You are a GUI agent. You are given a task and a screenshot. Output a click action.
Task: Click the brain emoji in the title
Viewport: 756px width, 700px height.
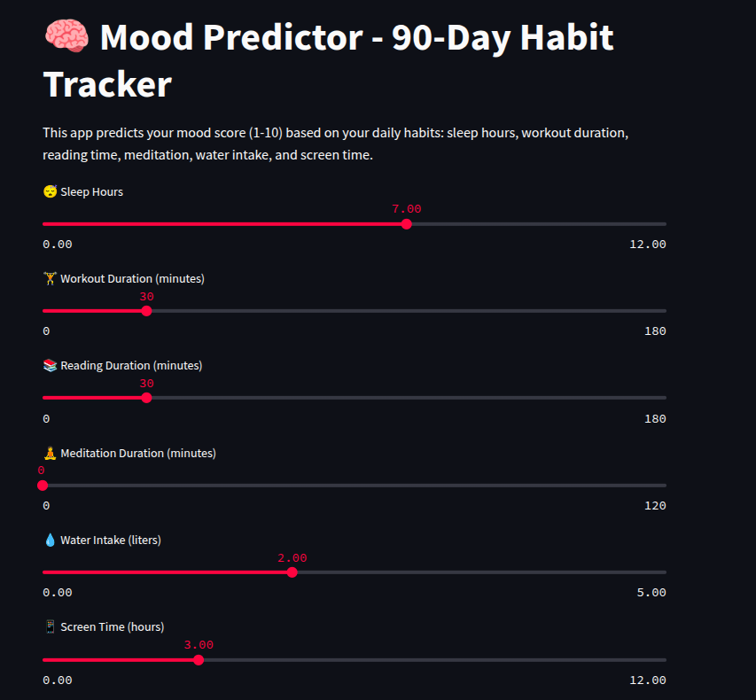66,39
